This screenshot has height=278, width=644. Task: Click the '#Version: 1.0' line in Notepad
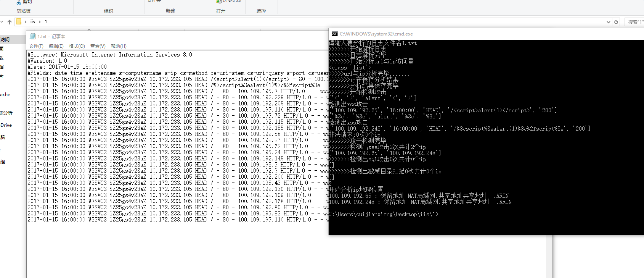[x=47, y=61]
